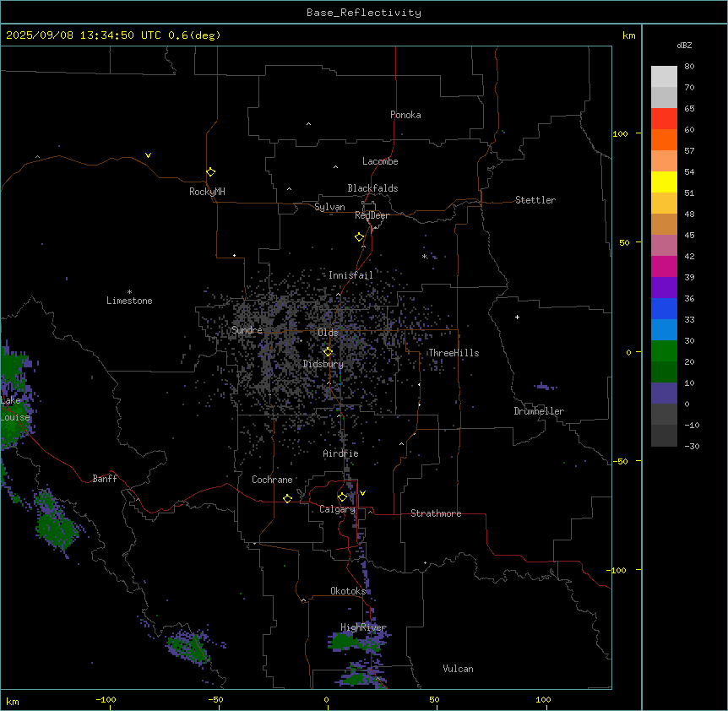Pick the violet 39 dBZ legend swatch
Image resolution: width=728 pixels, height=711 pixels.
pos(664,288)
